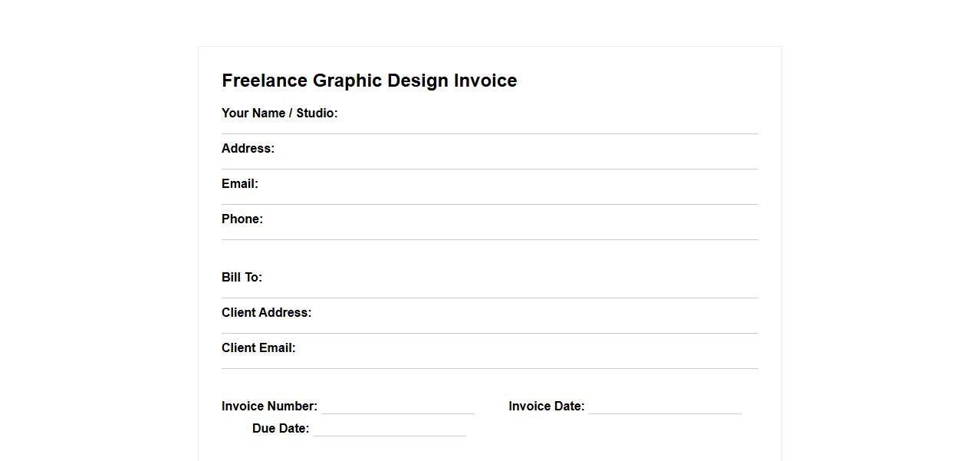Click the 'Invoice Date:' label

(546, 406)
